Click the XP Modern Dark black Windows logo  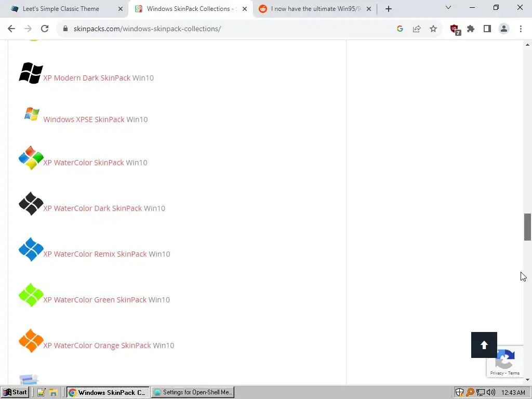[31, 73]
